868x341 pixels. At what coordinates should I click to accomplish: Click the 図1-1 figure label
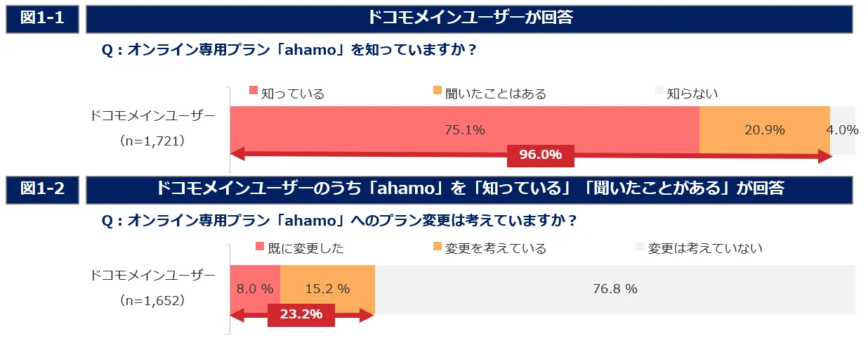point(42,19)
